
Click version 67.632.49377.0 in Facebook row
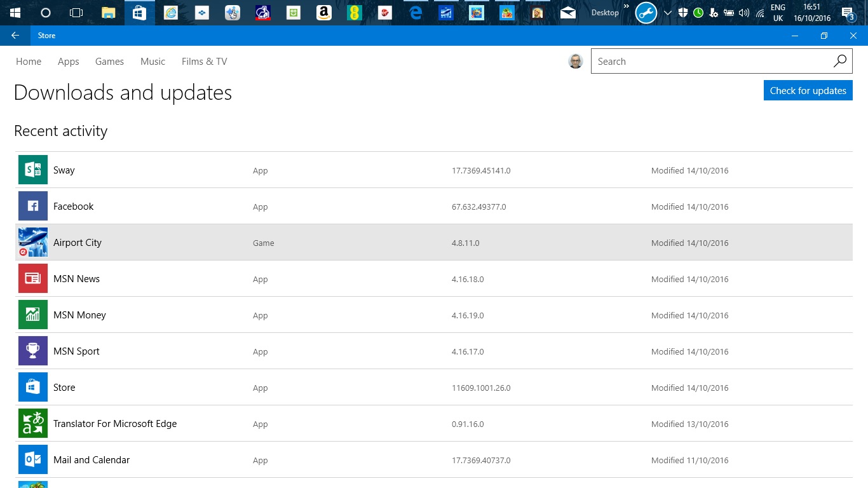click(x=479, y=207)
